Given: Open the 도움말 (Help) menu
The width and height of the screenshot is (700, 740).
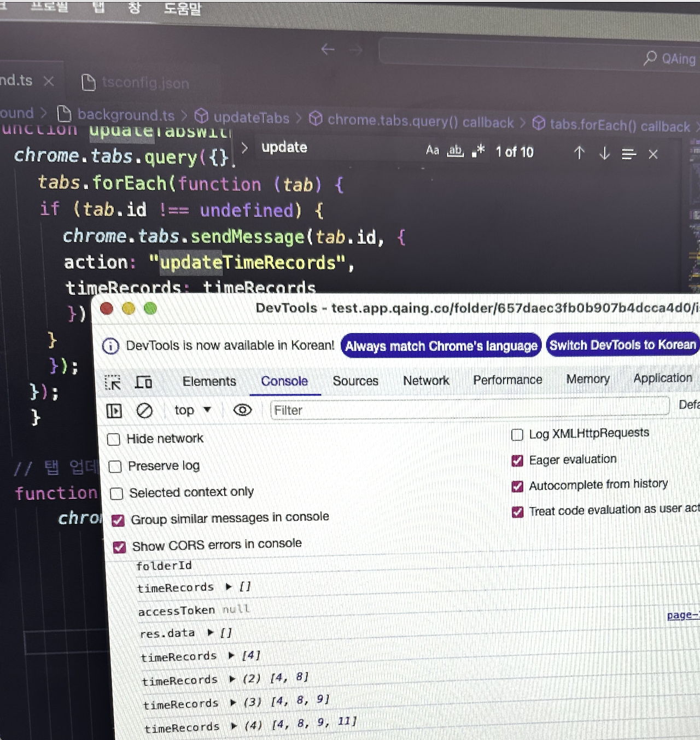Looking at the screenshot, I should tap(183, 9).
